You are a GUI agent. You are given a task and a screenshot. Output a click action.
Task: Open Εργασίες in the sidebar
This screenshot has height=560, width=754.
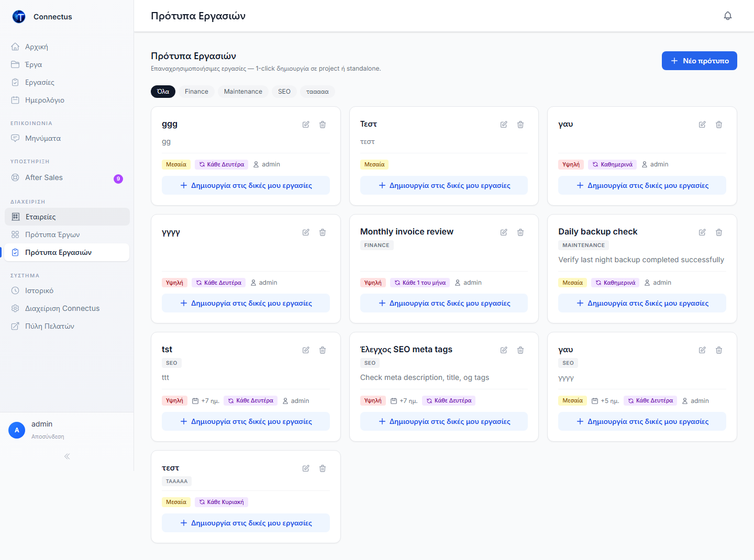(67, 82)
